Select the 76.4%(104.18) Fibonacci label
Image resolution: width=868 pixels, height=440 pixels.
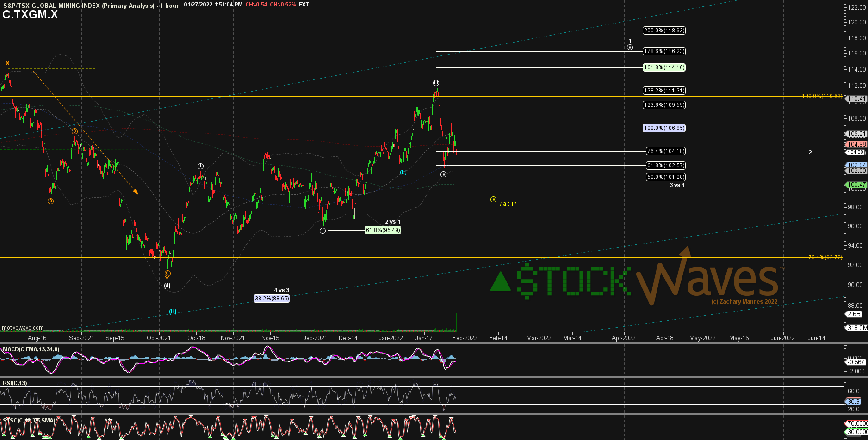tap(666, 151)
